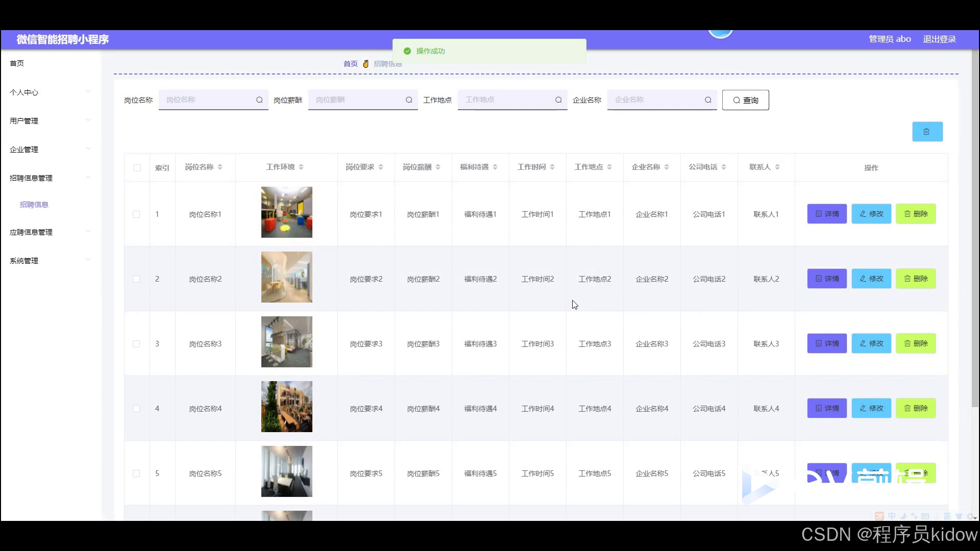Expand the 系统管理 sidebar menu

[x=50, y=261]
